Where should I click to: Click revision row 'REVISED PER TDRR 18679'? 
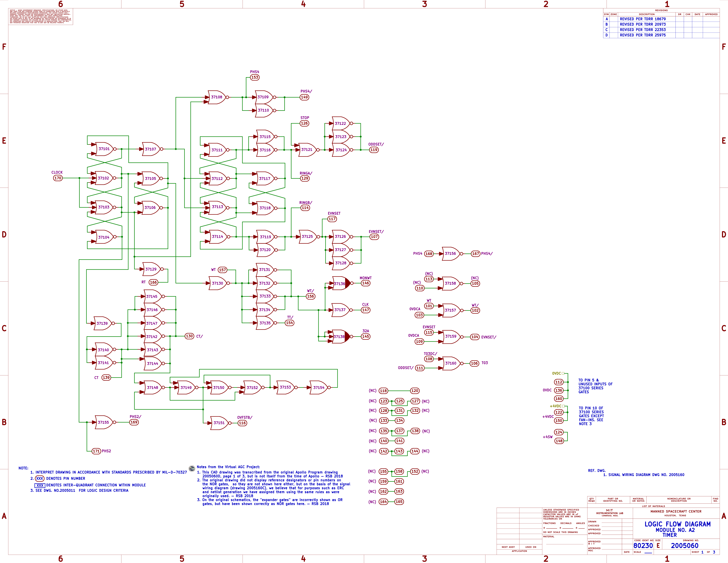(643, 19)
